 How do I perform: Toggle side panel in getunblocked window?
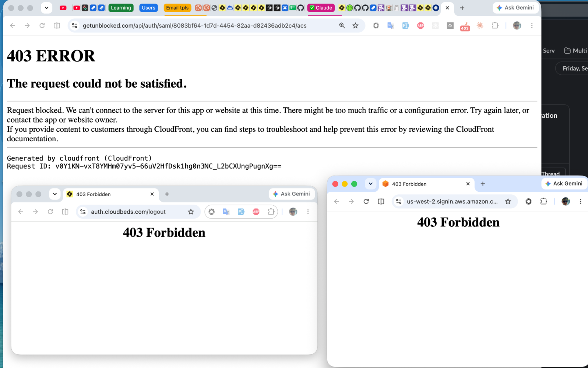(x=57, y=25)
